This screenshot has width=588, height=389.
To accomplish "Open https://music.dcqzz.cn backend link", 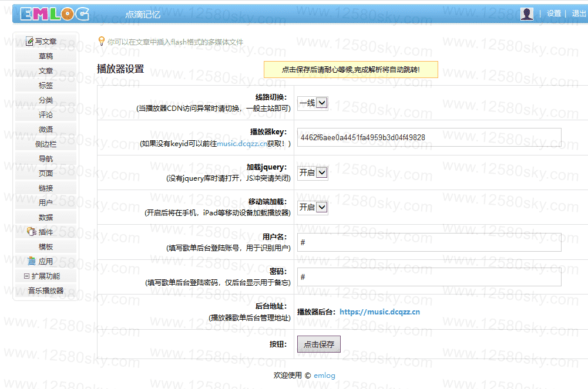I will click(x=379, y=312).
